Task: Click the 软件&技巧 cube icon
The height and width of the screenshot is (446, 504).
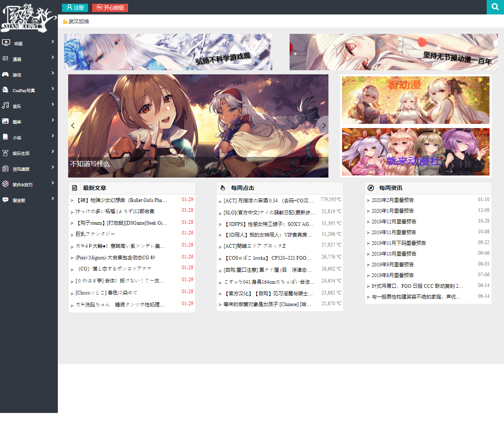Action: tap(5, 184)
